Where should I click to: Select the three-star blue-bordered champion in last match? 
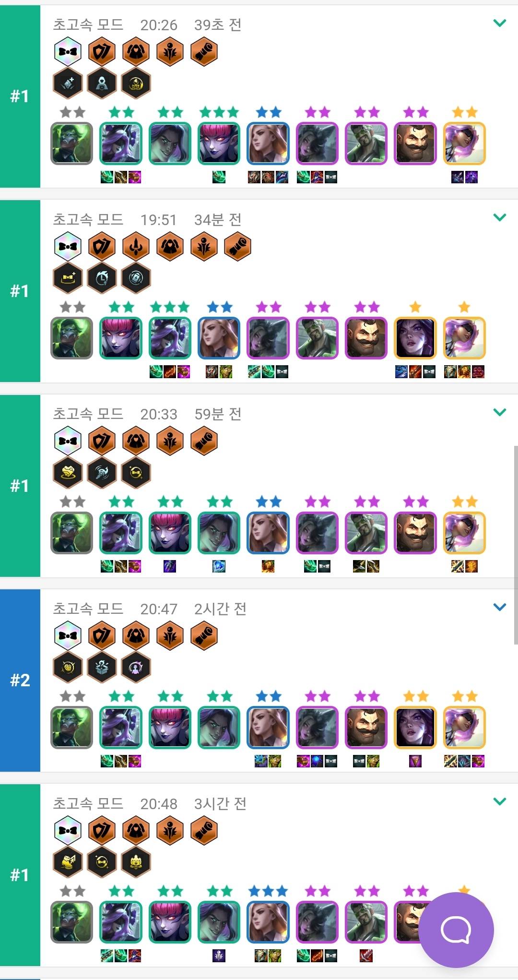(268, 922)
